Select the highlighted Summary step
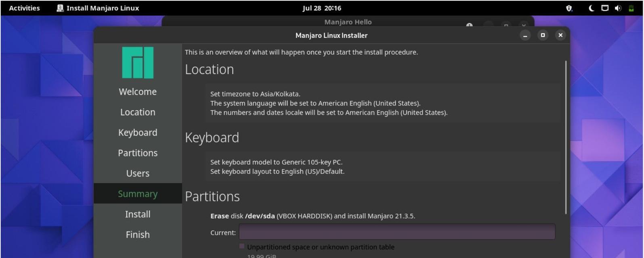This screenshot has width=644, height=258. tap(138, 193)
